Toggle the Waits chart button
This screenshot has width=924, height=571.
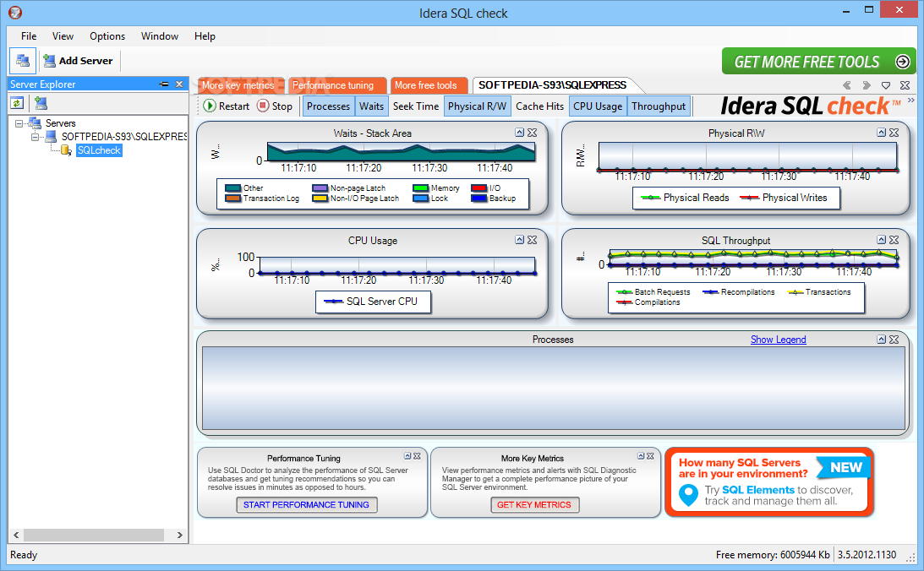tap(371, 106)
